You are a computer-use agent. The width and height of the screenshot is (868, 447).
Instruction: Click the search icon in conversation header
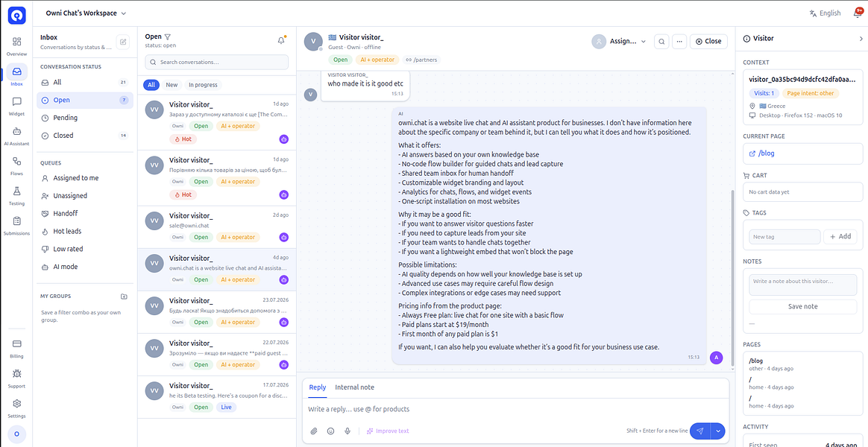(x=661, y=41)
